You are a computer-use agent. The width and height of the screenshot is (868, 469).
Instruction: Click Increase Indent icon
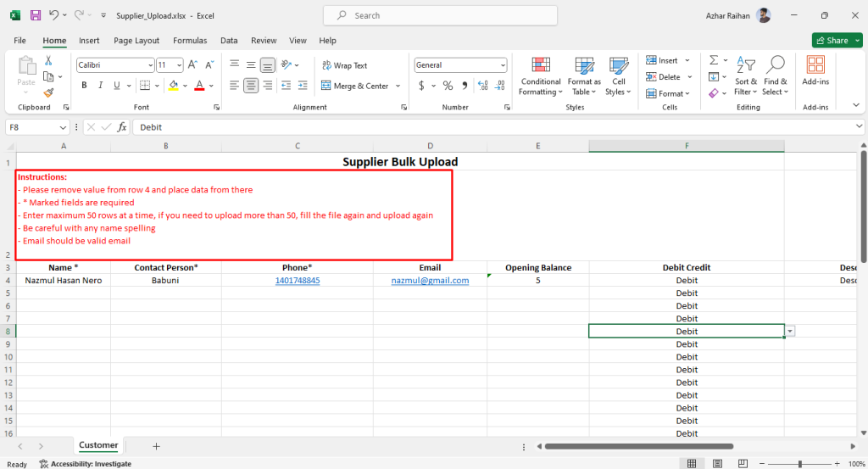click(x=303, y=86)
